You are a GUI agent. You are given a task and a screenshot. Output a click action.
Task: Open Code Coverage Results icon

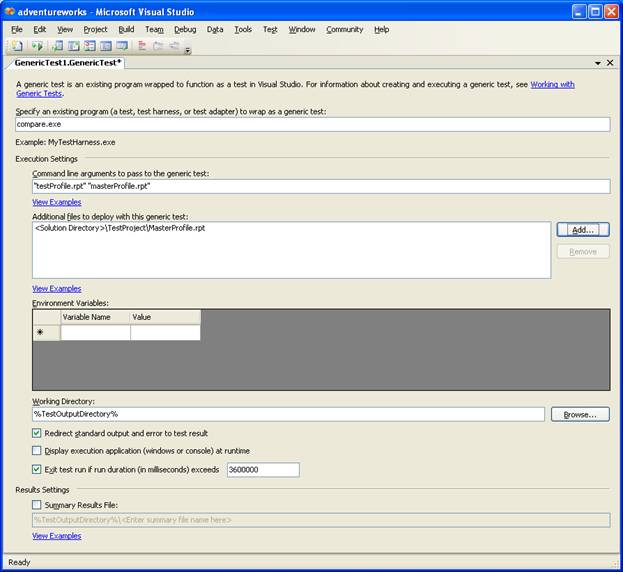(x=106, y=46)
